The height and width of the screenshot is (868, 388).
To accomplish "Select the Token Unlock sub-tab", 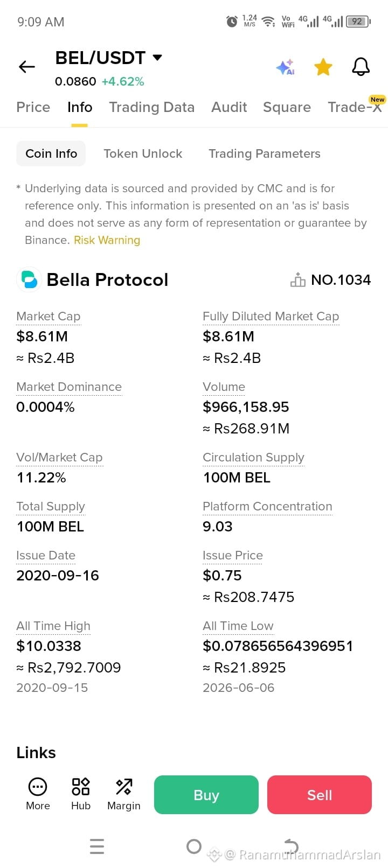I will pos(143,153).
